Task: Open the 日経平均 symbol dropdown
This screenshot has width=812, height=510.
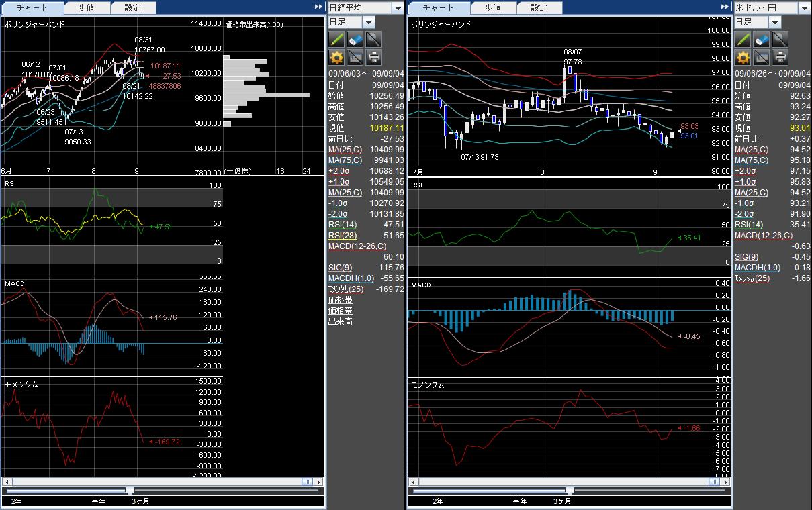Action: pos(398,8)
